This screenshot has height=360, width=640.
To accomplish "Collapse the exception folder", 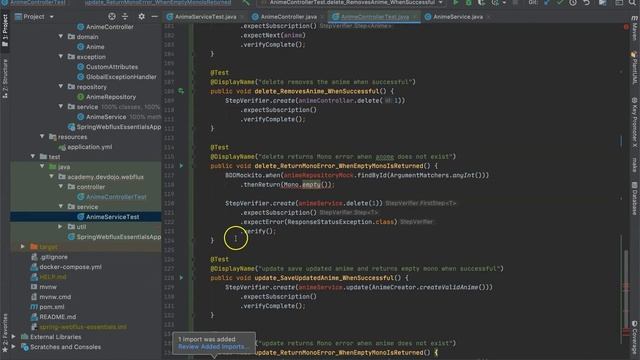I will [61, 56].
